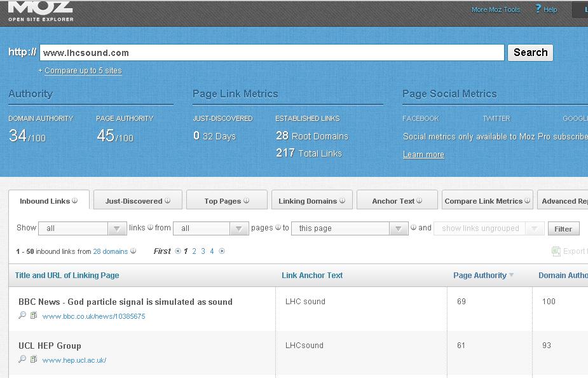Click the Help link text
The height and width of the screenshot is (378, 588).
pos(550,10)
